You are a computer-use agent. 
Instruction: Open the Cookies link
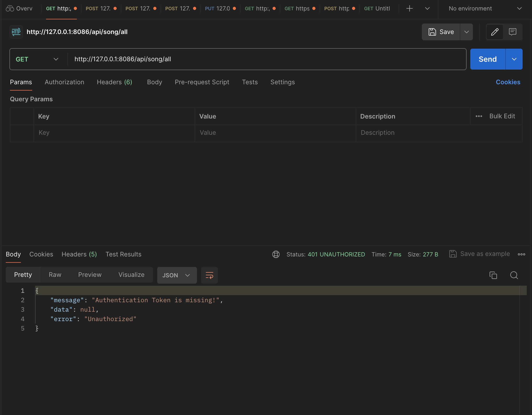tap(508, 82)
